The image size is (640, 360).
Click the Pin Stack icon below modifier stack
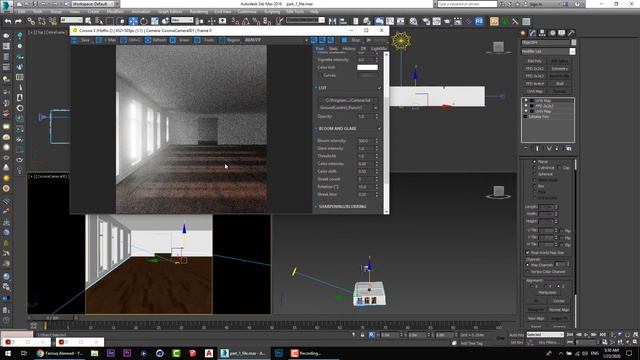(526, 148)
